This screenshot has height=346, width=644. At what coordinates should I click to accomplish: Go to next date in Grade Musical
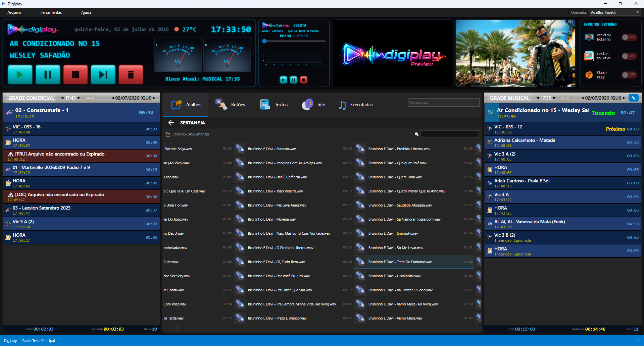click(624, 98)
